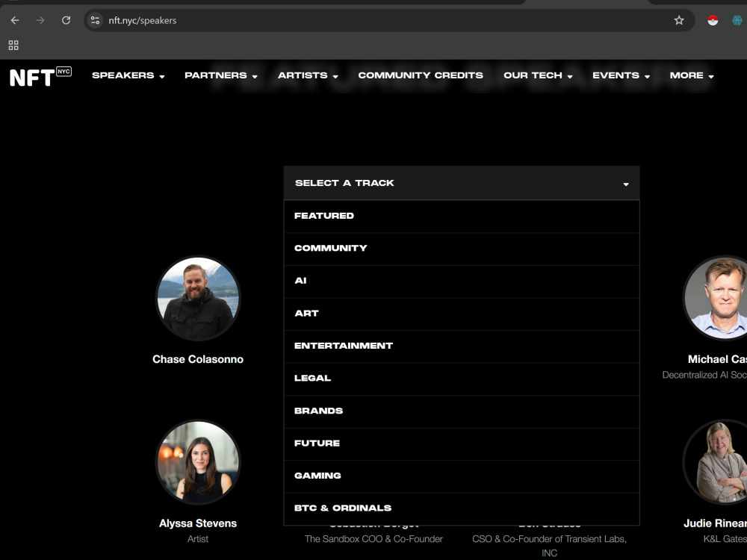Image resolution: width=747 pixels, height=560 pixels.
Task: Choose the BTC & Ordinals track
Action: (461, 508)
